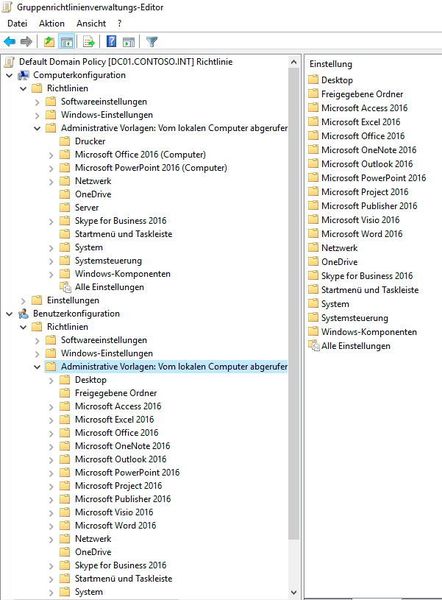The height and width of the screenshot is (600, 442).
Task: Select Startmenü und Taskleiste under Computerkonfiguration
Action: pyautogui.click(x=123, y=234)
